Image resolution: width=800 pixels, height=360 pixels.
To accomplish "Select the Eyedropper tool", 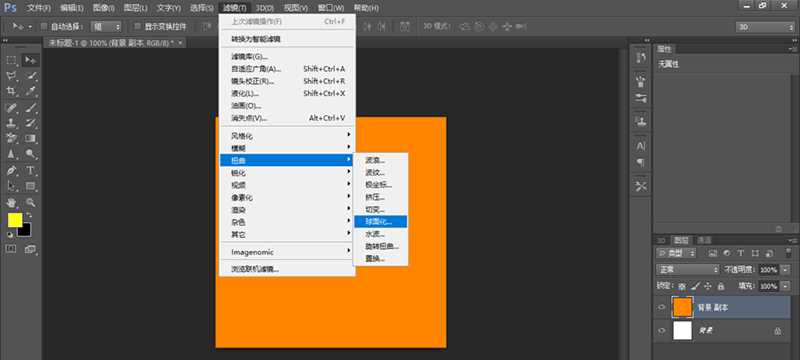I will point(31,91).
